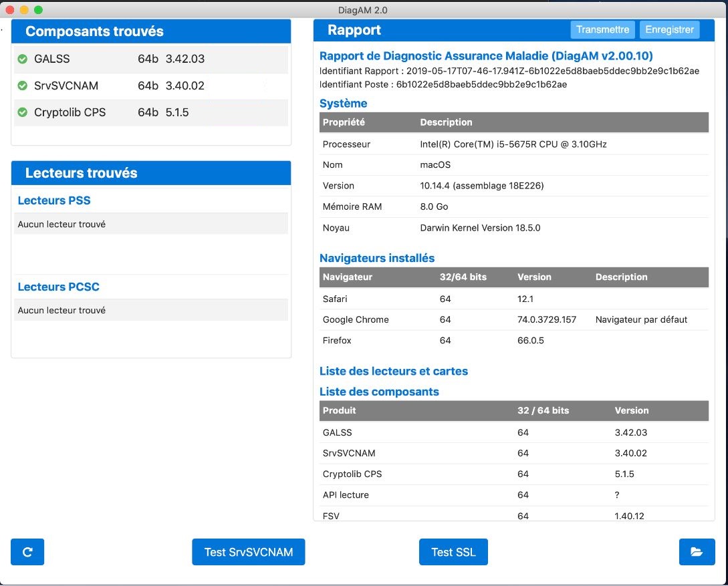
Task: Select the Lecteurs PCSC heading
Action: [x=59, y=287]
